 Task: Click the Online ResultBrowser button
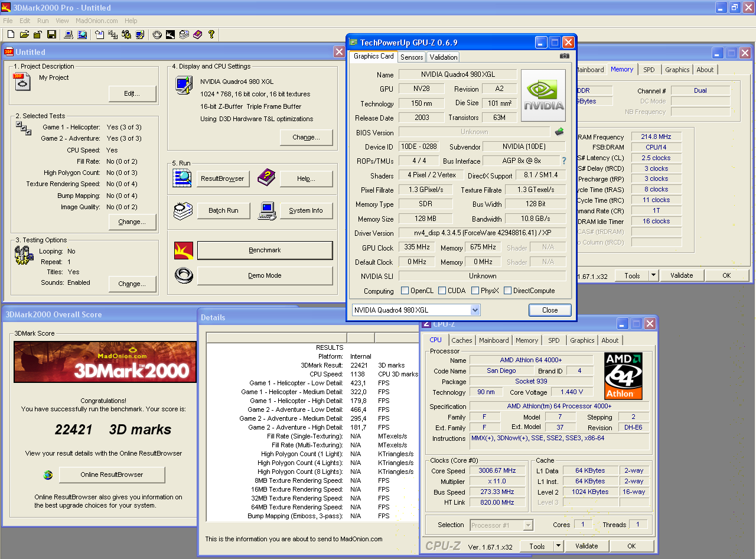pos(112,474)
